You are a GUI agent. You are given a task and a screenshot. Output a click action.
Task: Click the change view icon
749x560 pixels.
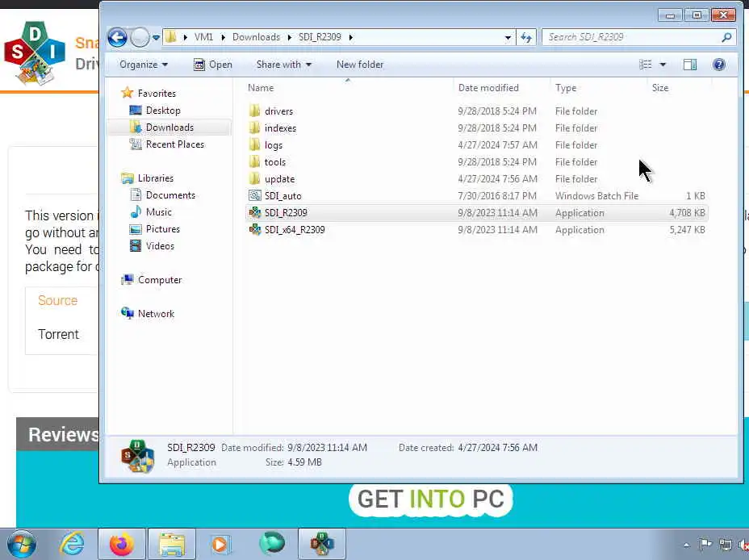click(646, 65)
